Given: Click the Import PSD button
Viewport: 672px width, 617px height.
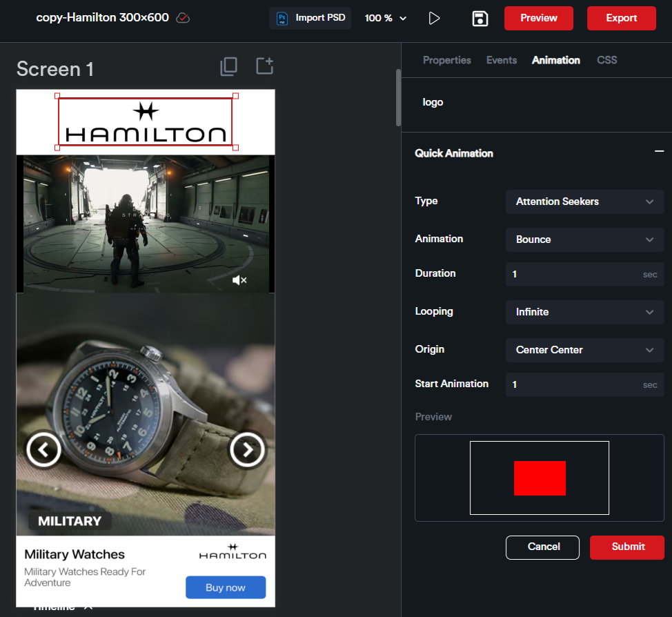Looking at the screenshot, I should click(x=310, y=18).
